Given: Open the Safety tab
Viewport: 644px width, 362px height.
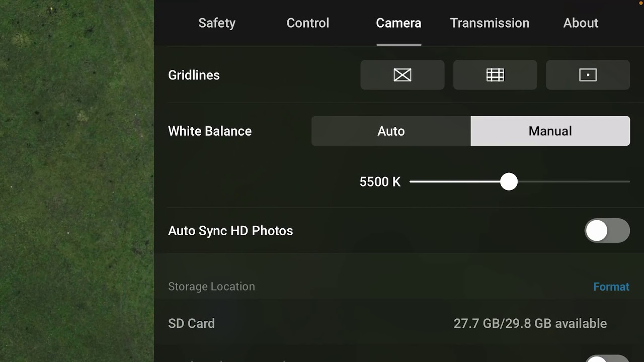Looking at the screenshot, I should [x=217, y=23].
